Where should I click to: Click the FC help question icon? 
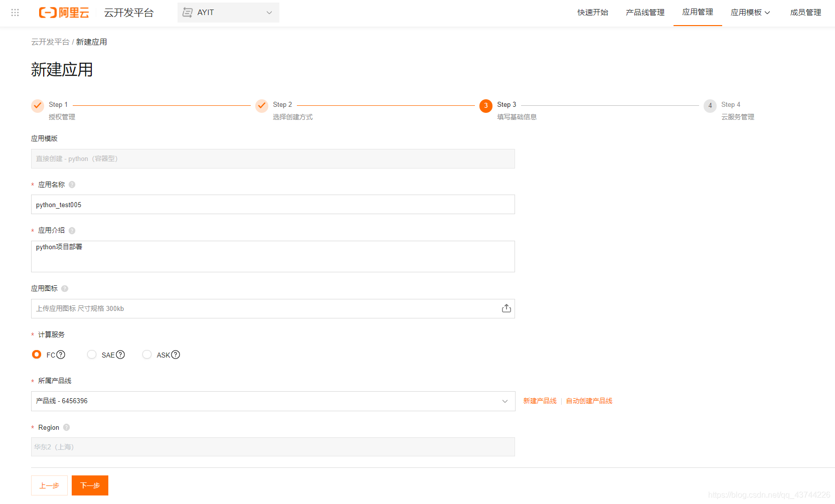point(61,355)
